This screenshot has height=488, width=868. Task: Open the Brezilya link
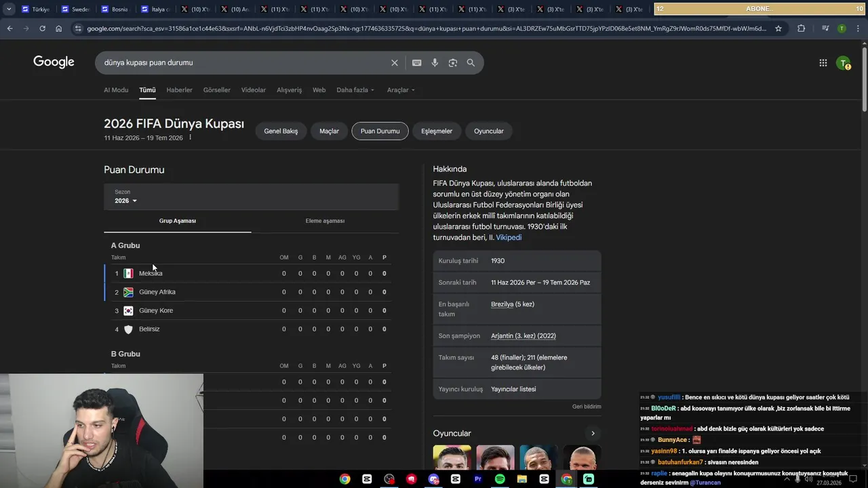click(502, 304)
